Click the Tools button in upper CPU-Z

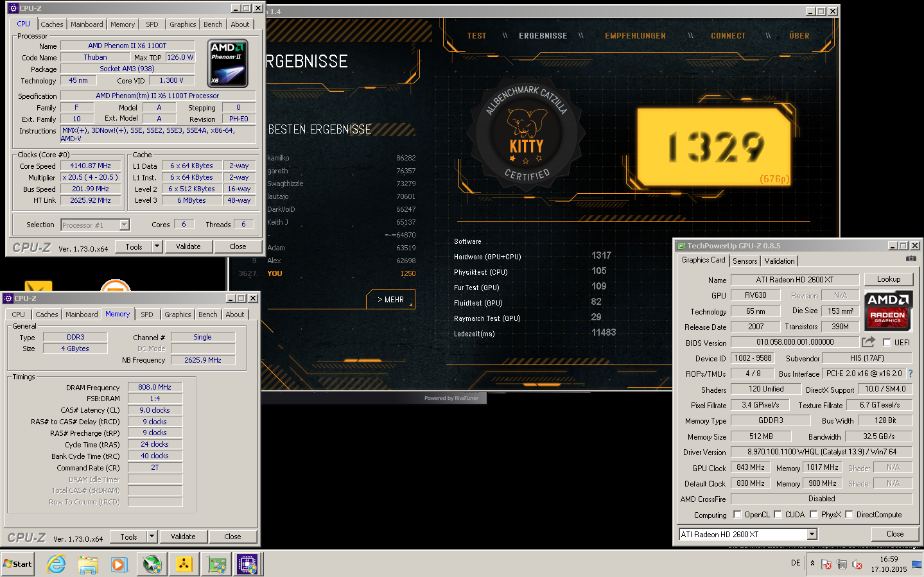tap(134, 246)
